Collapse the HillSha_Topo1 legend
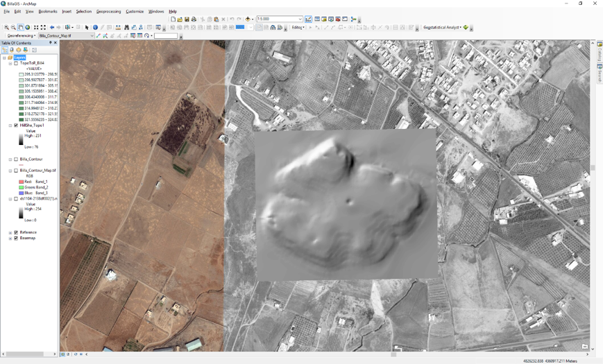 (10, 125)
